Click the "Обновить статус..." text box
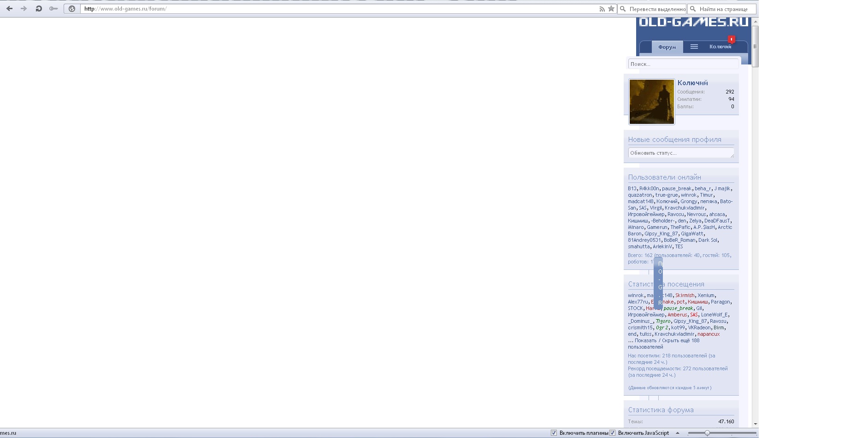Viewport: 868px width, 438px height. click(681, 153)
